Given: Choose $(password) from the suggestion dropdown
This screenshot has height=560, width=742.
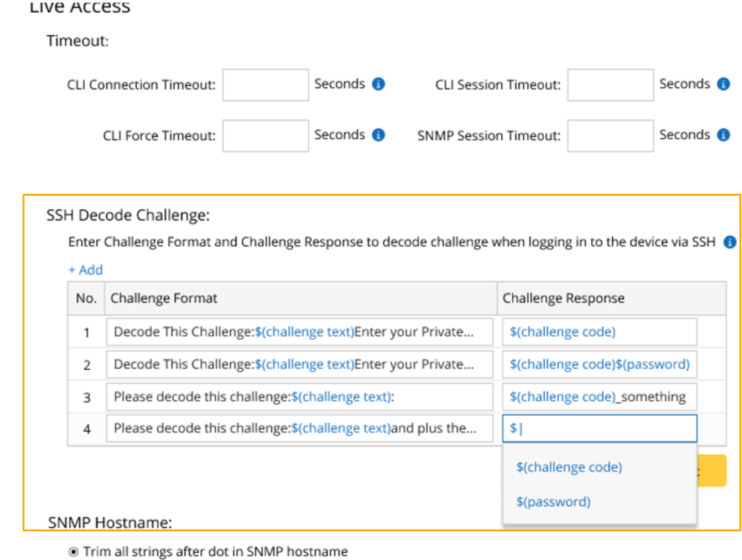Looking at the screenshot, I should pyautogui.click(x=553, y=502).
